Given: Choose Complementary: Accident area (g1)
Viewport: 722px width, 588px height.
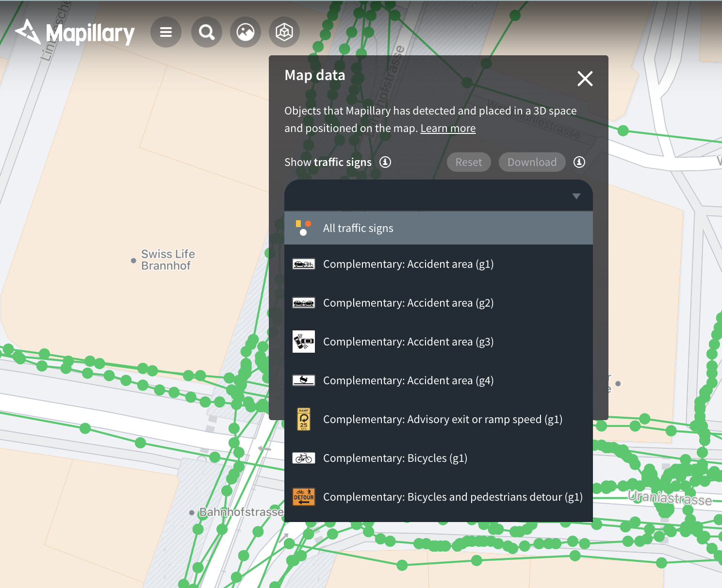Looking at the screenshot, I should (439, 264).
